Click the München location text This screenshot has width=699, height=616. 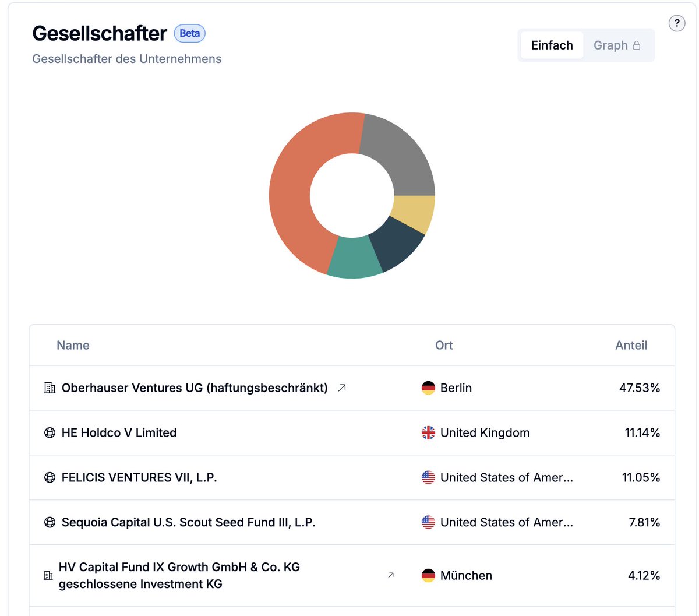(466, 575)
